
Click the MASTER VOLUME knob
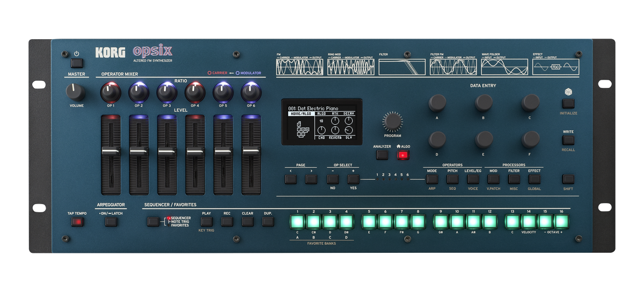point(76,92)
